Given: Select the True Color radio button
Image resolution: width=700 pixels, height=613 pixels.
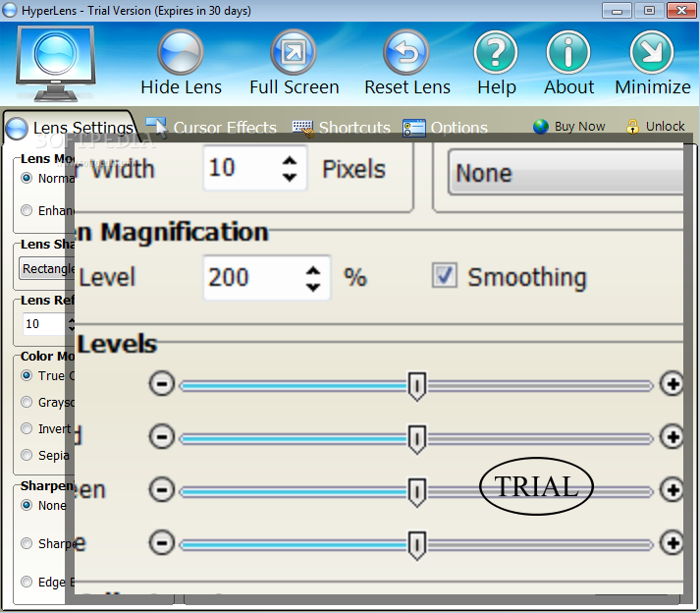Looking at the screenshot, I should (27, 375).
